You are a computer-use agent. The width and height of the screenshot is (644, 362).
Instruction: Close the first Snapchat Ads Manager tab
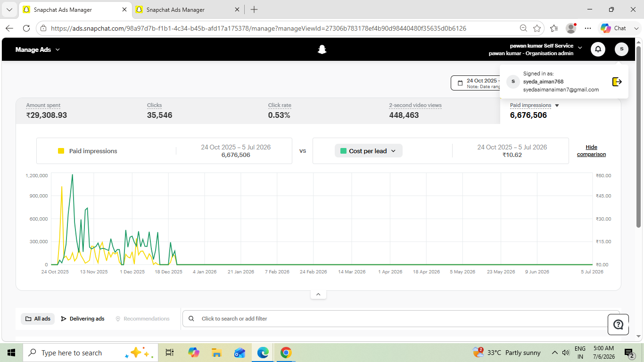[124, 9]
